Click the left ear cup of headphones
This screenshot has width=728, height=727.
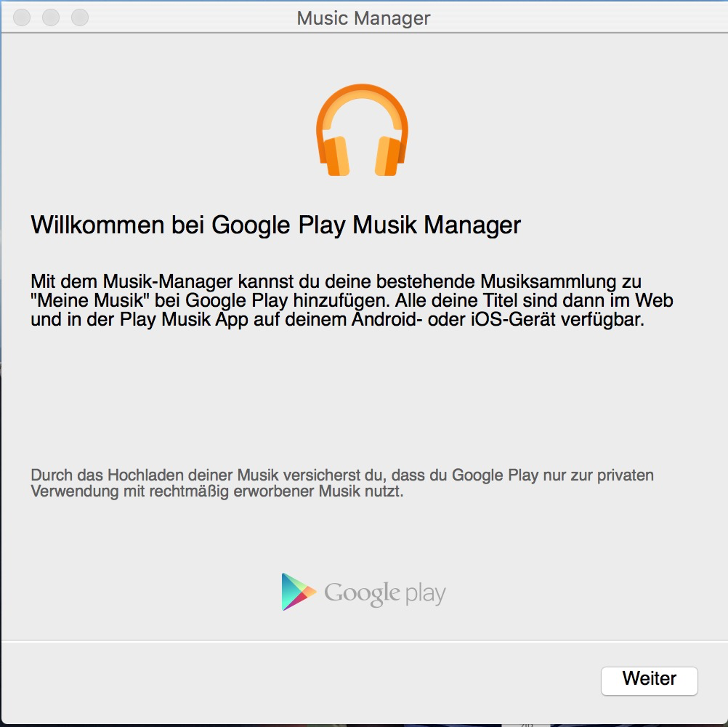335,156
